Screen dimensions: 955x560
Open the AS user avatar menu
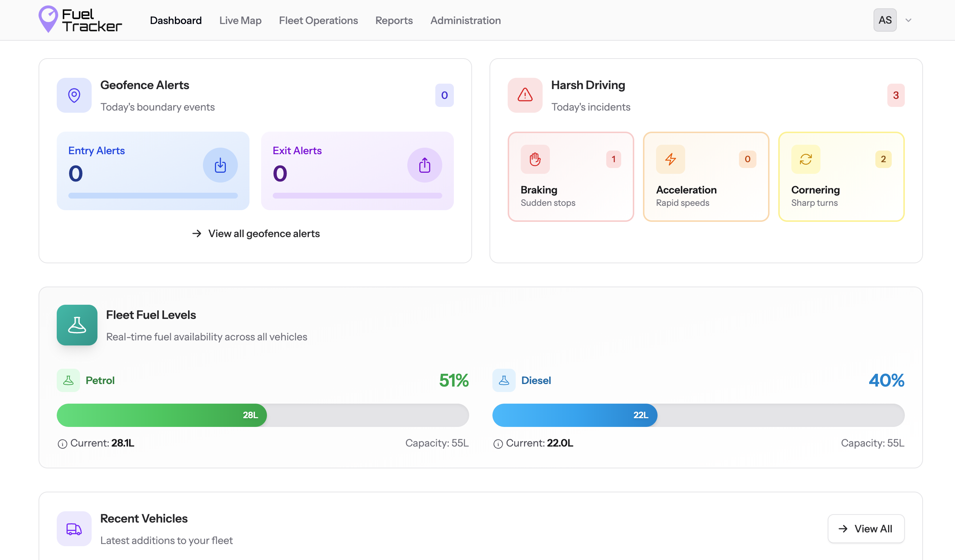[x=884, y=20]
